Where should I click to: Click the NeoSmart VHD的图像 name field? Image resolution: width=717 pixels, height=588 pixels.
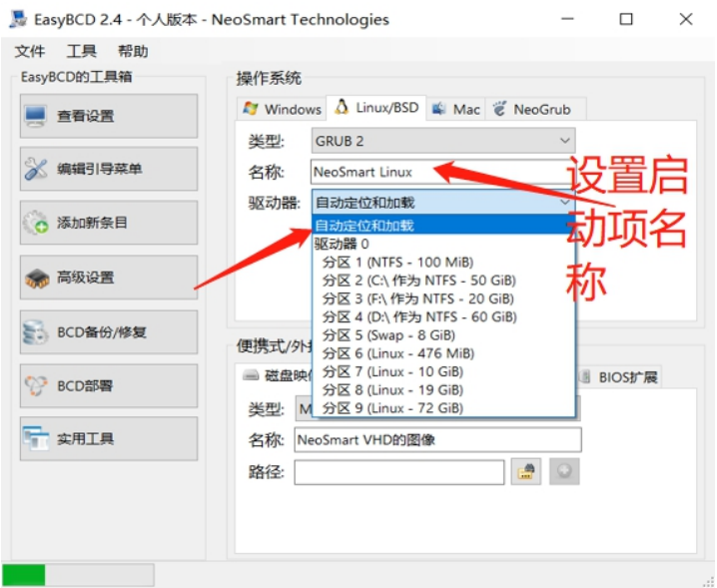(x=438, y=440)
